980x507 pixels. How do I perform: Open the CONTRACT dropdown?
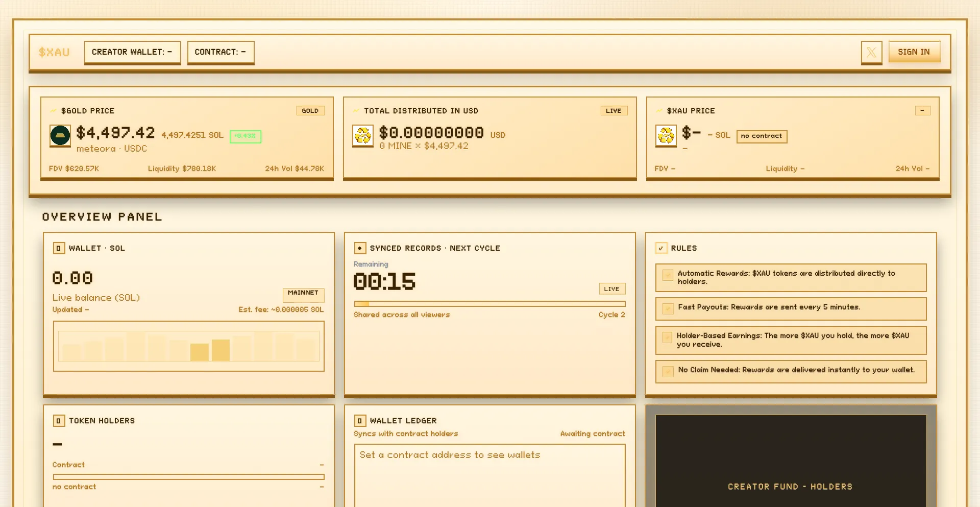pyautogui.click(x=220, y=52)
